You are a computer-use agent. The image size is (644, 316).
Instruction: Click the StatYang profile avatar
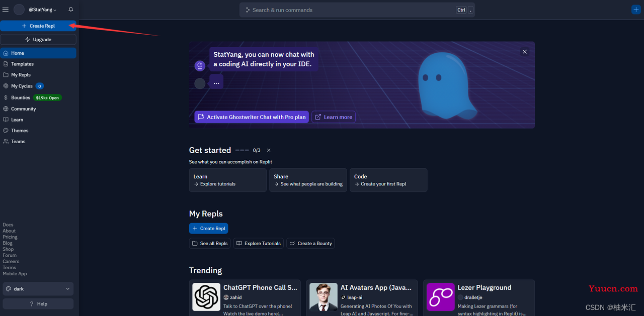tap(19, 10)
